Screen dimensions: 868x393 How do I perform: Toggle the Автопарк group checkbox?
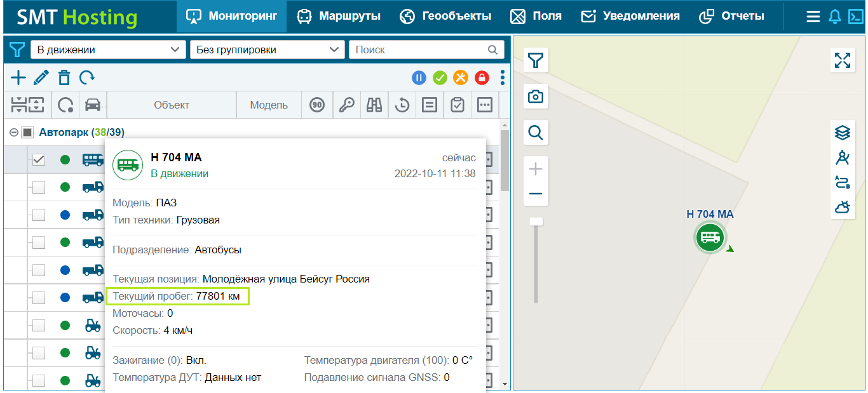(27, 132)
